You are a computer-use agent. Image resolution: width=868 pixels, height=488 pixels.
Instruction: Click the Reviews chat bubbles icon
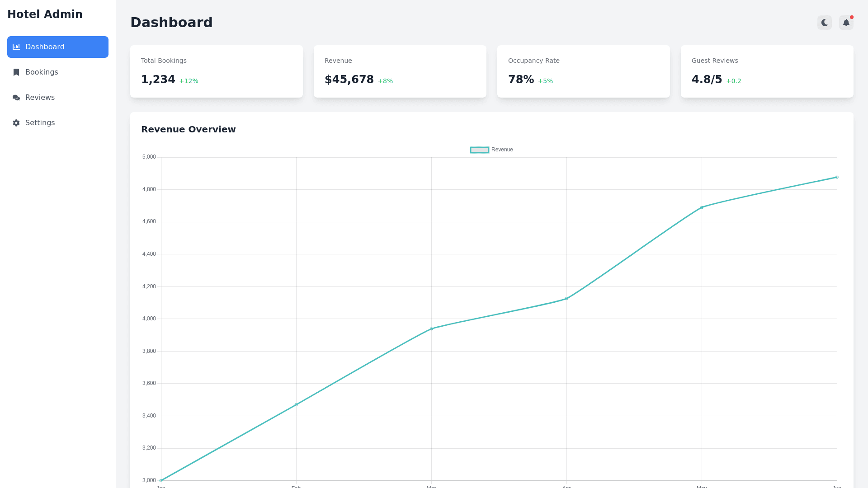[x=16, y=98]
